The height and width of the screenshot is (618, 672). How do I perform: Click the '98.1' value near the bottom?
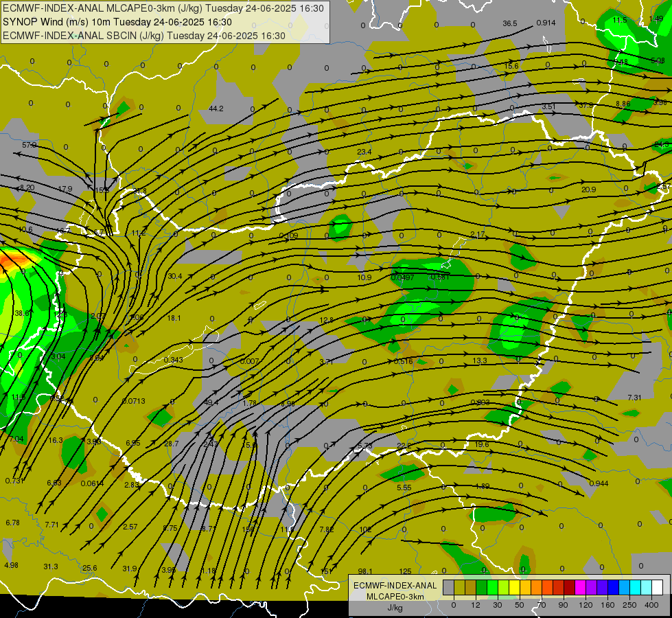pyautogui.click(x=365, y=571)
